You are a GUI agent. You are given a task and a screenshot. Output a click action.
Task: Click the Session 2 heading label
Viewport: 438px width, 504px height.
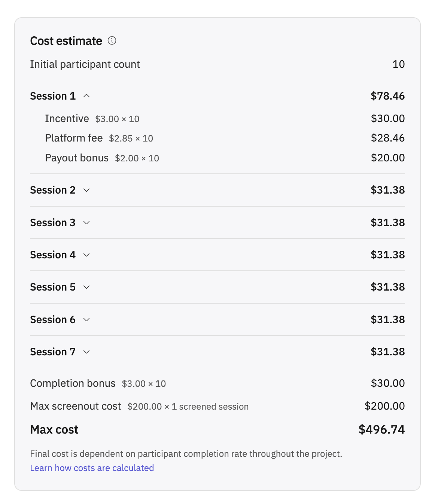pyautogui.click(x=53, y=190)
